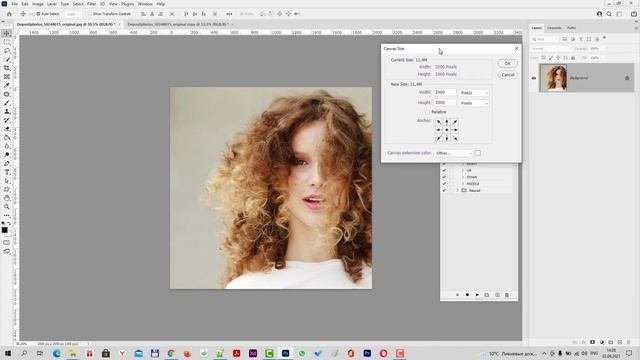Image resolution: width=640 pixels, height=360 pixels.
Task: Toggle the checkmark beside MIDDLE action
Action: [x=444, y=184]
